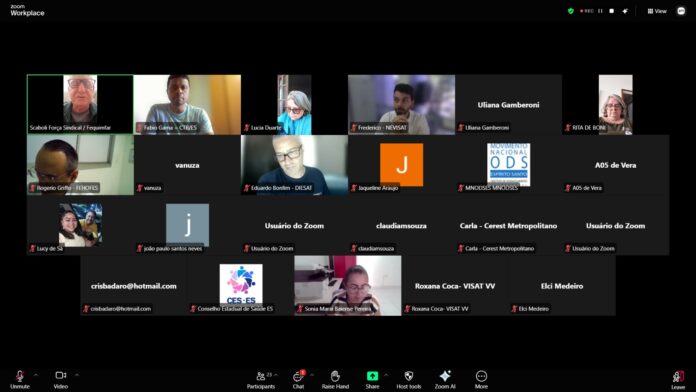Image resolution: width=696 pixels, height=392 pixels.
Task: Open Zoom AI companion
Action: 445,380
